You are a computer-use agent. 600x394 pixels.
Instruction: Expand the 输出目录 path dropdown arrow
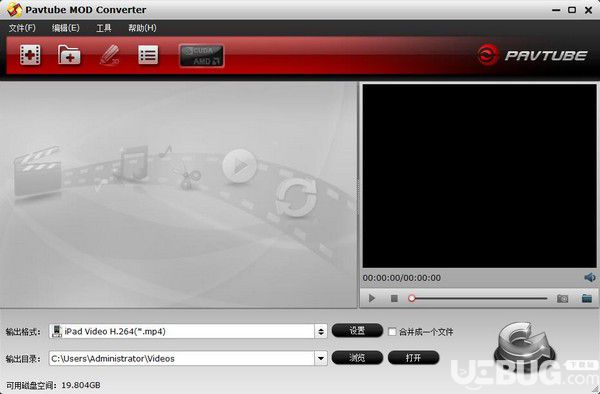pyautogui.click(x=321, y=358)
